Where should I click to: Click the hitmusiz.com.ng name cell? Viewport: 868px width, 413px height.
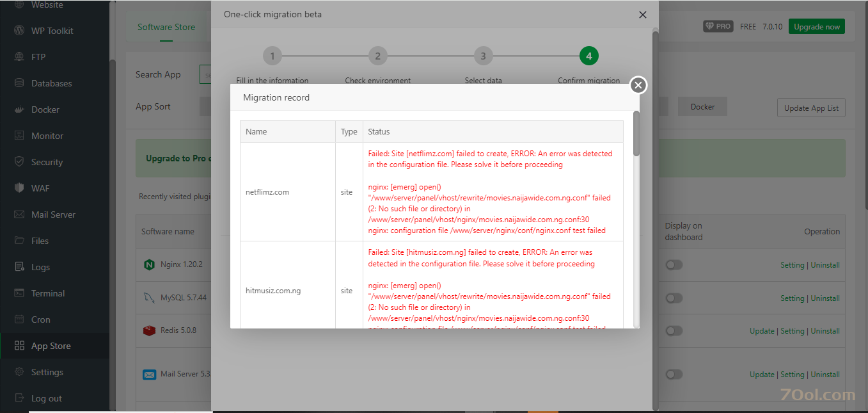(288, 291)
